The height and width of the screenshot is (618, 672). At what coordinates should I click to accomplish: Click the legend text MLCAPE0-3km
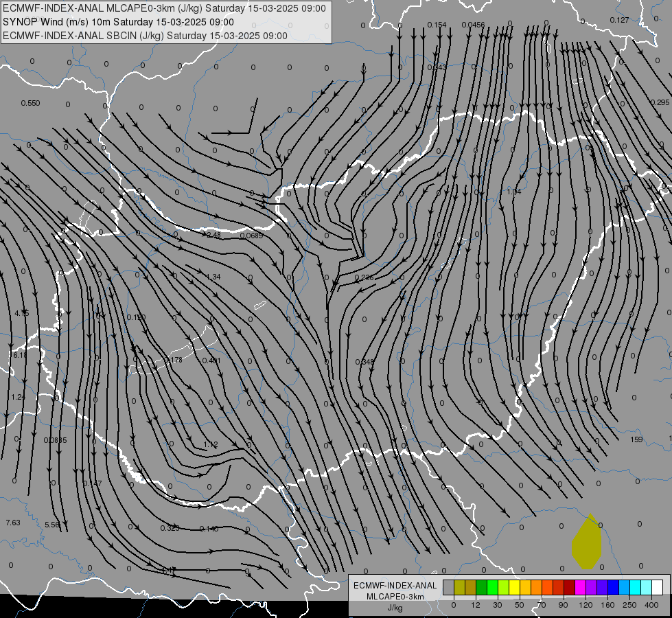click(x=395, y=597)
